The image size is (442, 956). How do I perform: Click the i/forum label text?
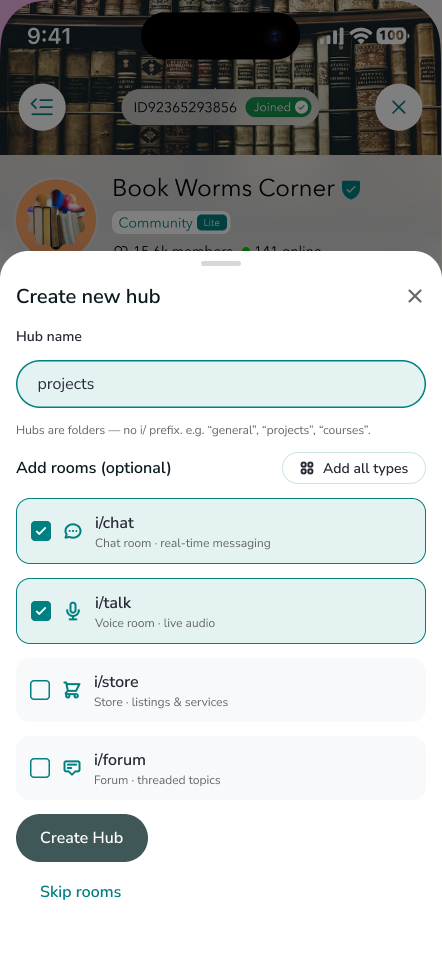(x=119, y=760)
